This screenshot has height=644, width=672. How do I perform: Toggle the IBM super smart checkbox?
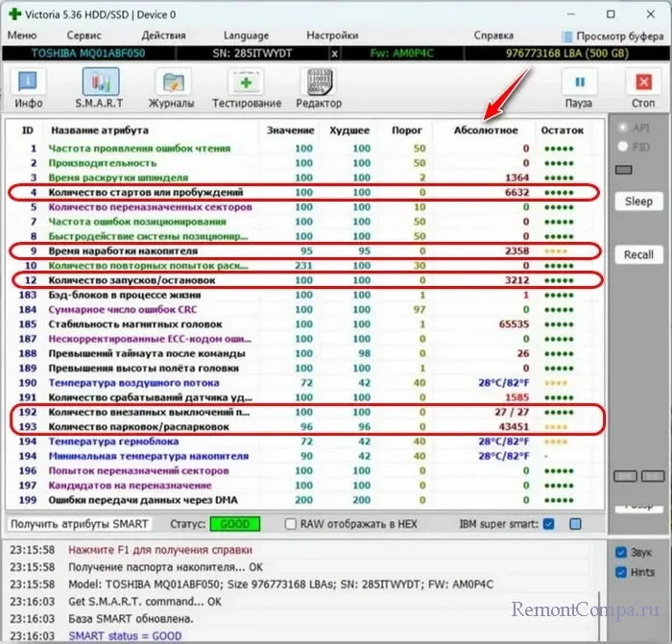548,523
